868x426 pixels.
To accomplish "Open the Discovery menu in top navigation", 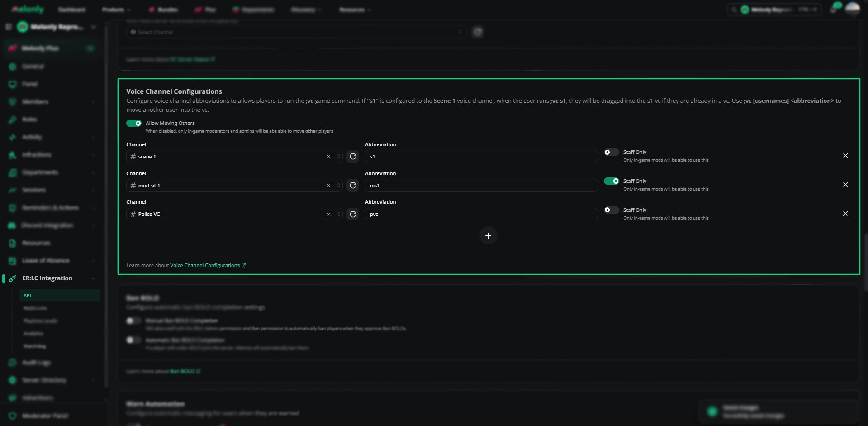I will [x=306, y=10].
